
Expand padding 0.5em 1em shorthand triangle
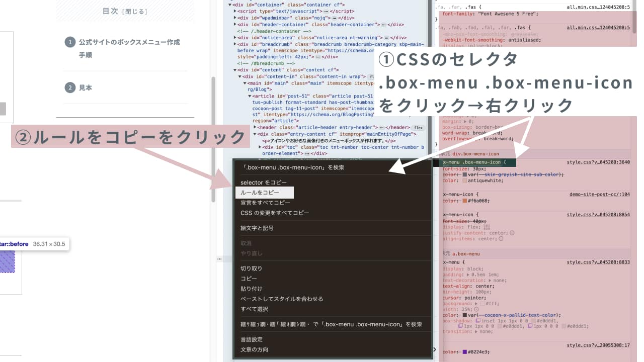[468, 274]
